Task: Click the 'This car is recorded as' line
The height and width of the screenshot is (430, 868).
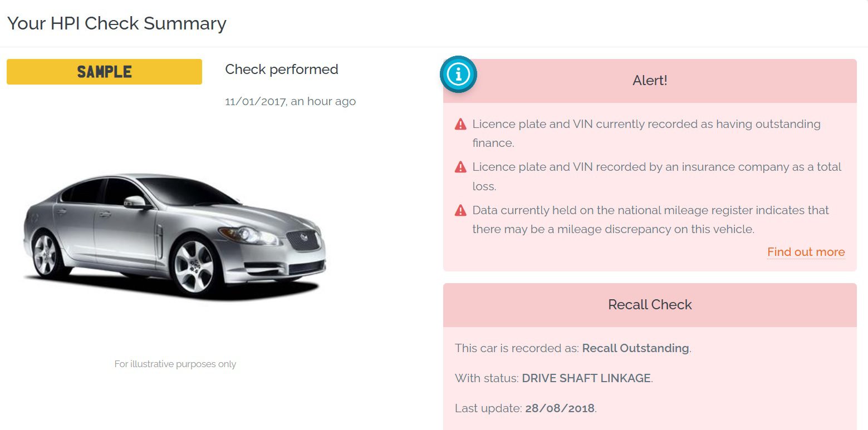Action: point(517,348)
